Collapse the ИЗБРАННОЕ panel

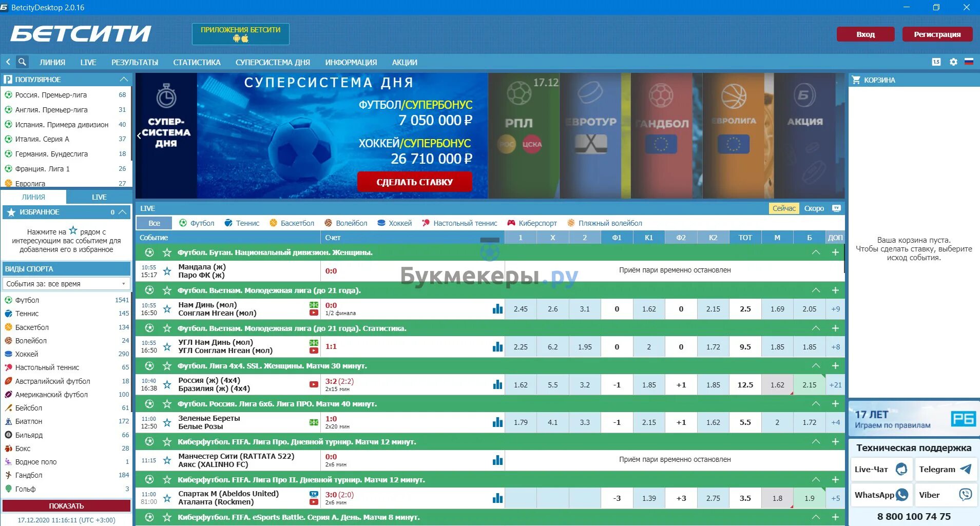coord(122,212)
